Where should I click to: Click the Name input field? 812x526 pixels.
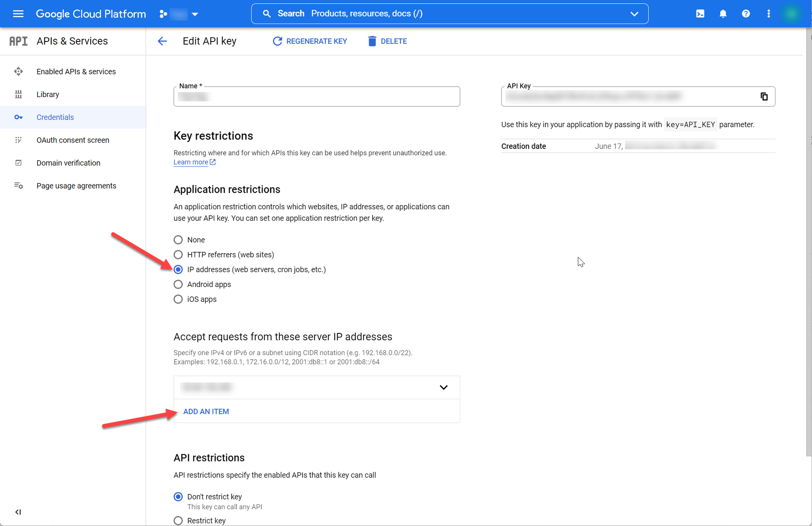(x=317, y=97)
